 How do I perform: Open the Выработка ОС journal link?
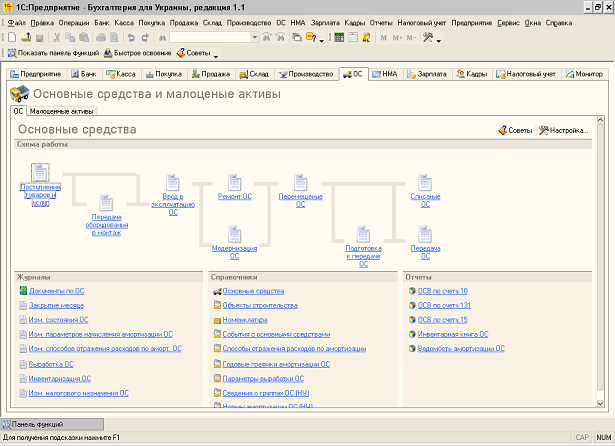point(51,364)
